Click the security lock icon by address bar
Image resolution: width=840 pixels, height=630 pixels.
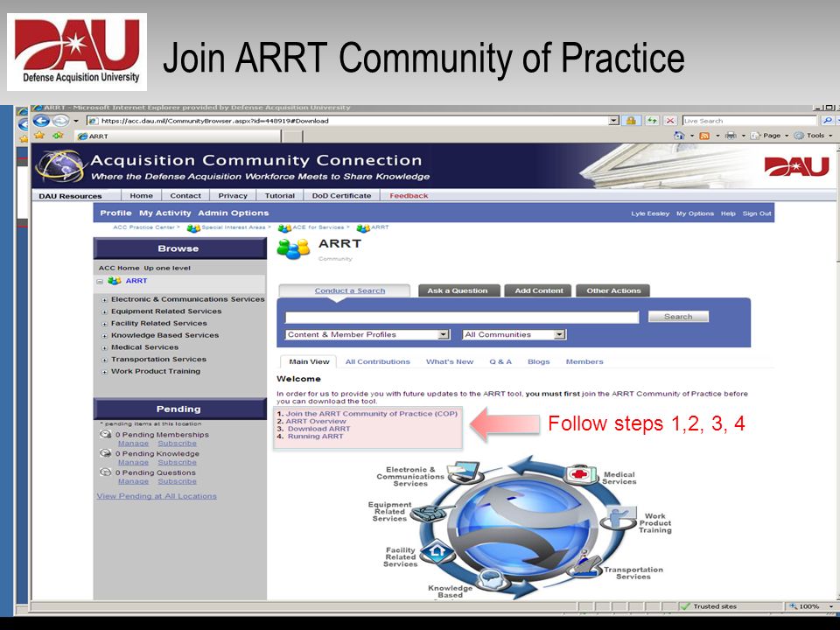point(631,121)
